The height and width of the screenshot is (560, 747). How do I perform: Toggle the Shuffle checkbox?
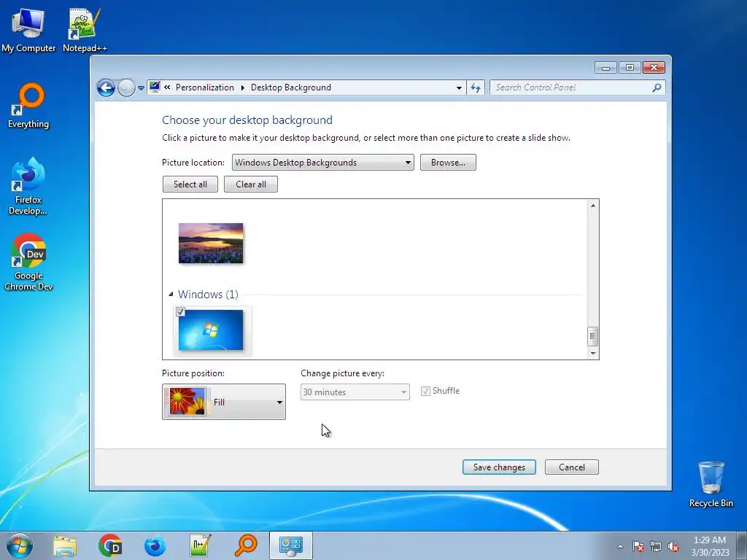(425, 392)
